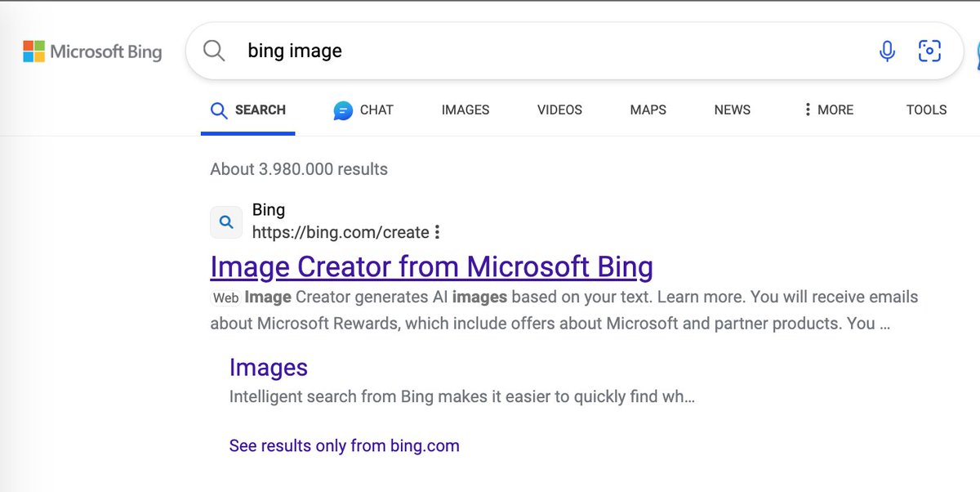The image size is (980, 492).
Task: Open visual search camera icon
Action: click(929, 51)
